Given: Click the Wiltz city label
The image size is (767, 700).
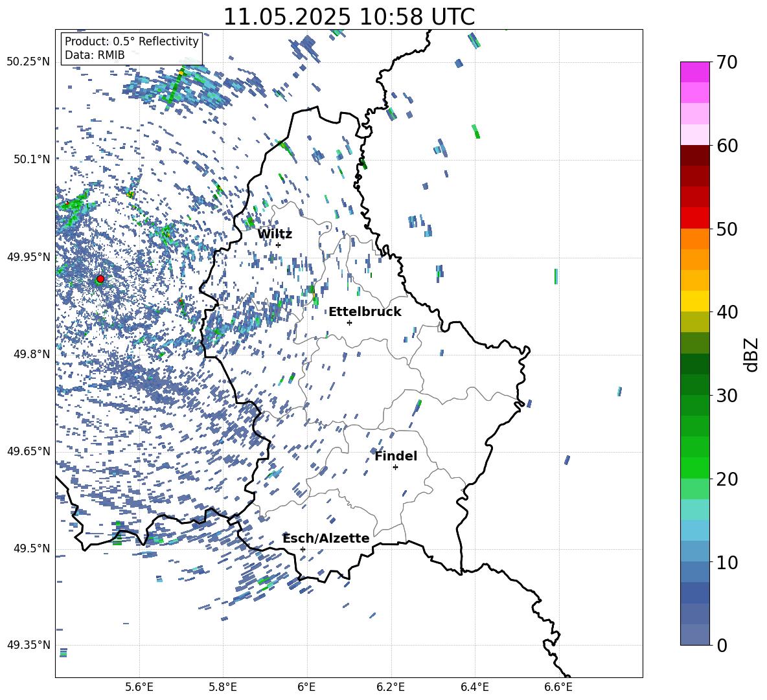Looking at the screenshot, I should click(275, 234).
